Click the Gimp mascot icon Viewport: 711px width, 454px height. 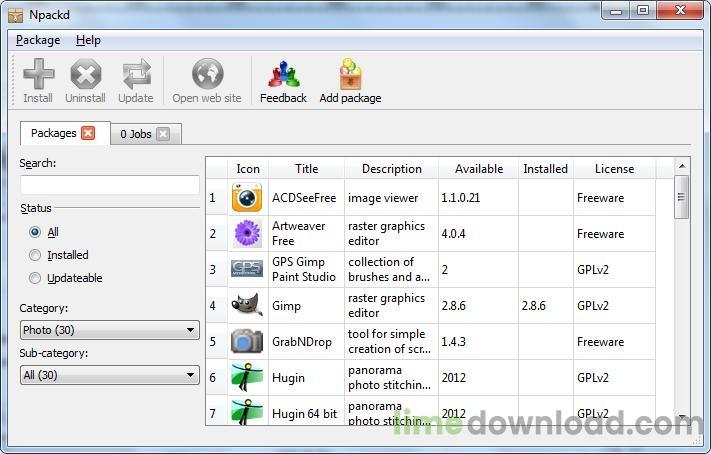click(247, 305)
